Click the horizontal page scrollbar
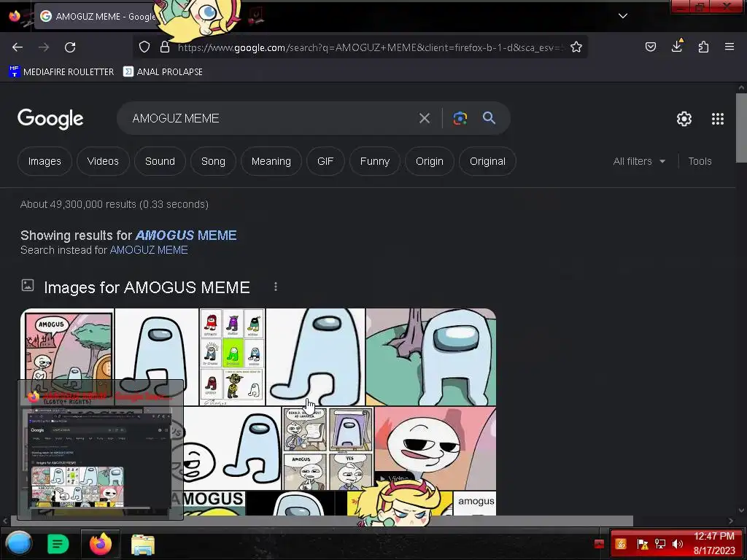Screen dimensions: 747x560 click(x=320, y=521)
